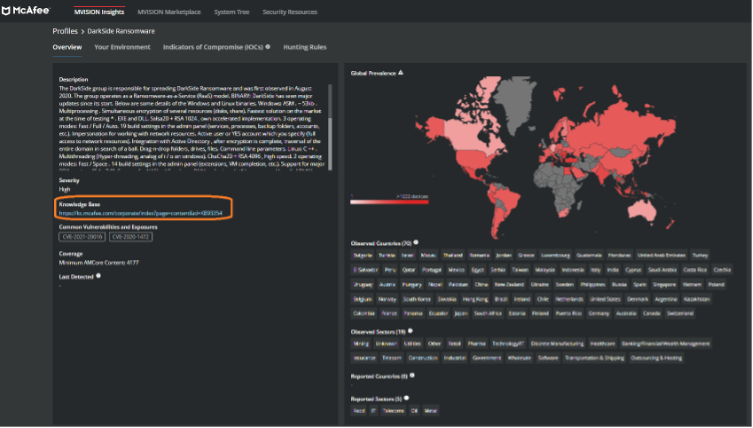Screen dimensions: 753x428
Task: Select the Metal reported sector tag
Action: point(430,411)
